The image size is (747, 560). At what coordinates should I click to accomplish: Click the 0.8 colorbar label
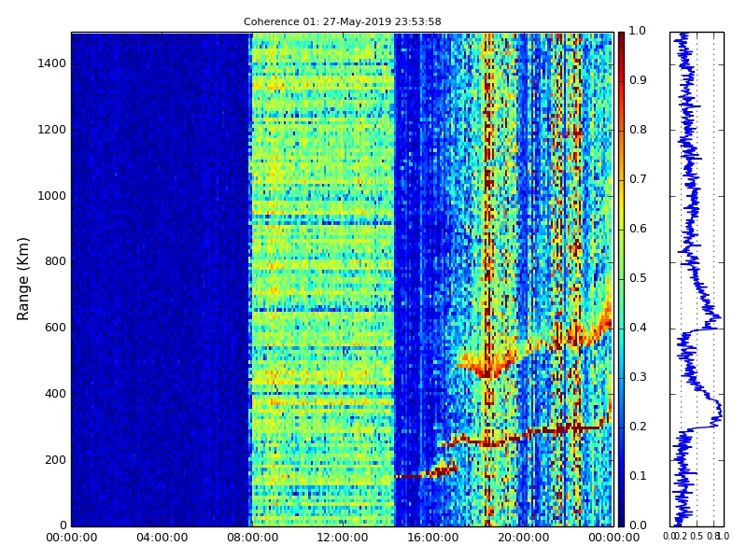coord(639,130)
